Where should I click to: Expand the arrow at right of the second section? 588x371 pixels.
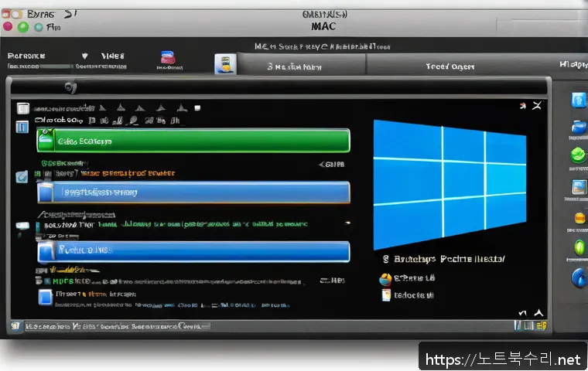pyautogui.click(x=322, y=165)
